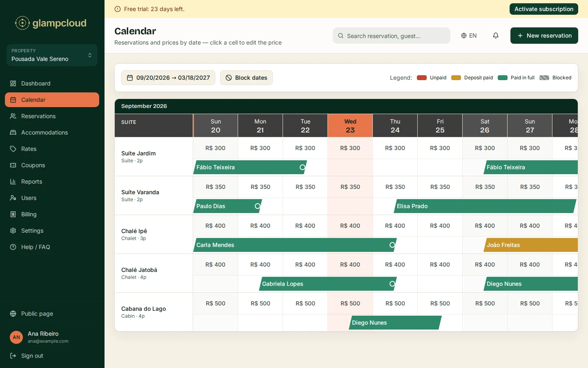The width and height of the screenshot is (588, 368).
Task: Create a New reservation
Action: pyautogui.click(x=544, y=36)
